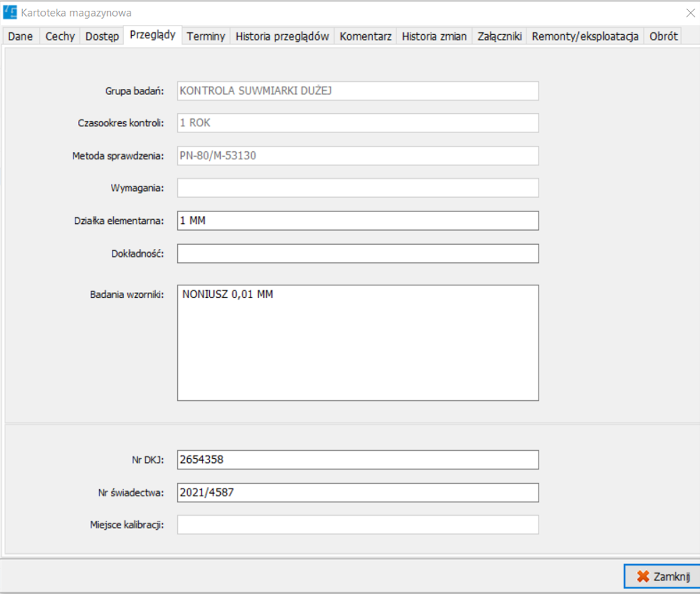
Task: Switch to the Dane tab
Action: pos(20,36)
